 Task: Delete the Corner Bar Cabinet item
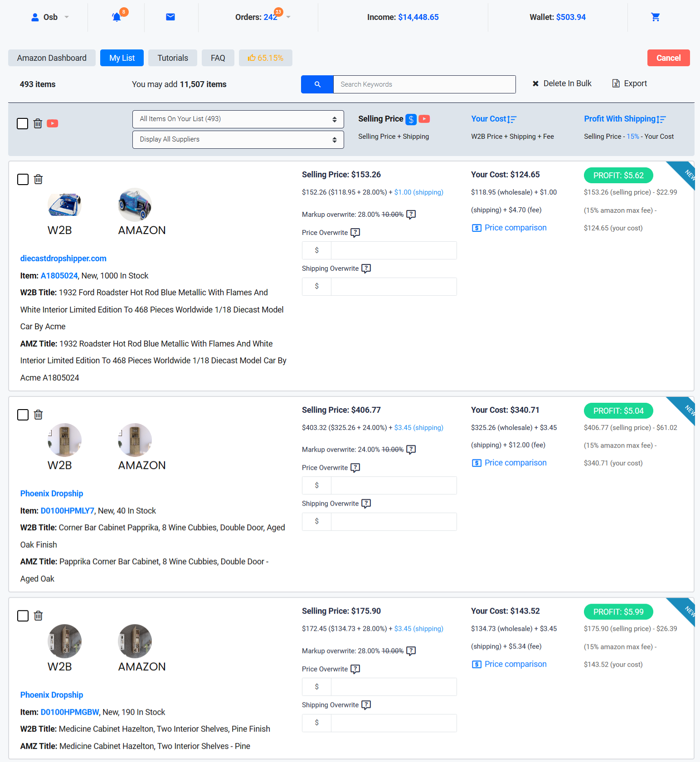pyautogui.click(x=39, y=415)
